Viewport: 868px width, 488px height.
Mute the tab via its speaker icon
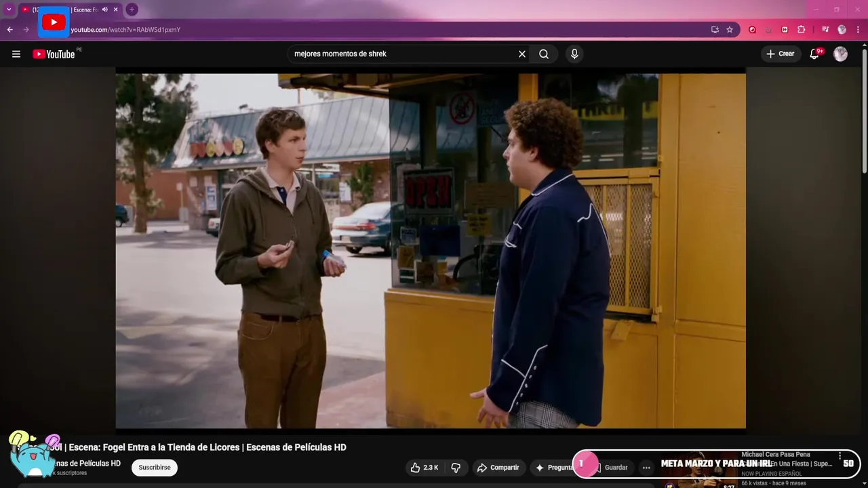[104, 9]
